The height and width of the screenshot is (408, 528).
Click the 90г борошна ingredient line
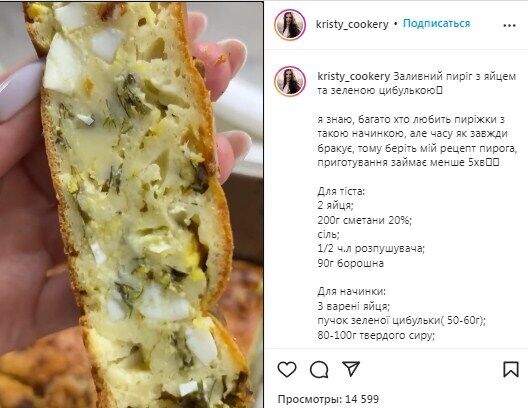tap(351, 263)
